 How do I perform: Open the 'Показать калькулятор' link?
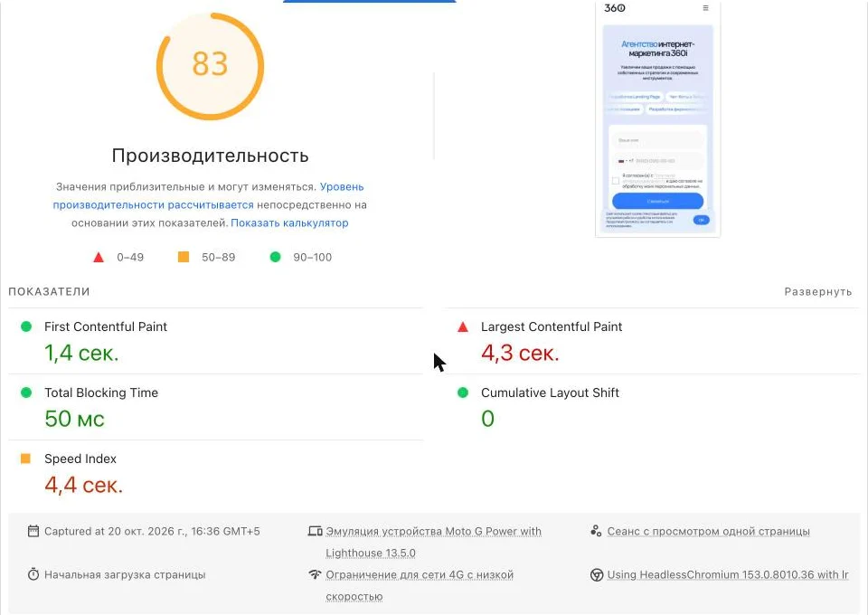click(289, 223)
